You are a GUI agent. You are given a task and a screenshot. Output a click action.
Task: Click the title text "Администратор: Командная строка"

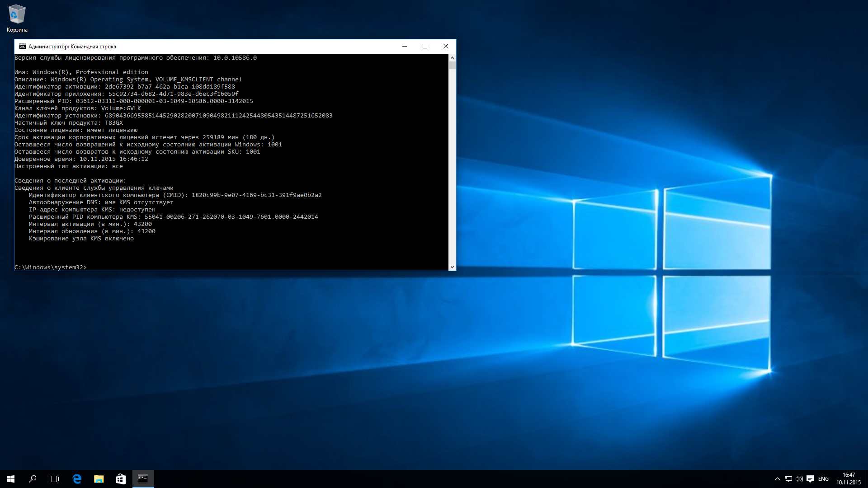point(72,47)
